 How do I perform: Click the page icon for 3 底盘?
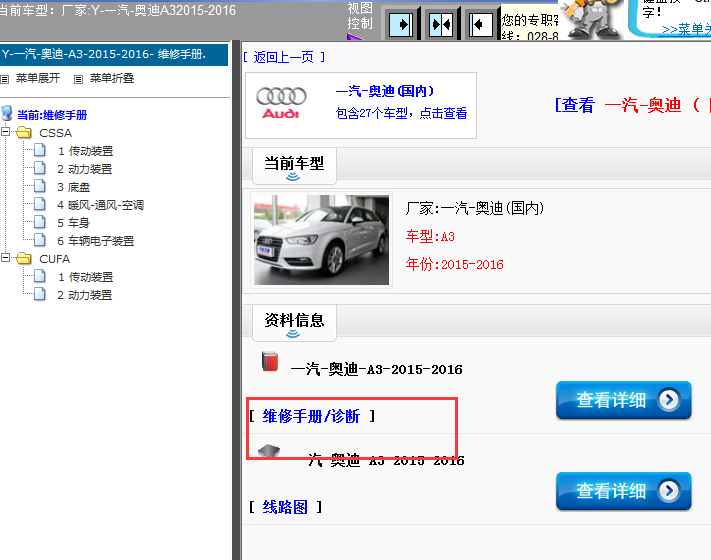click(39, 186)
